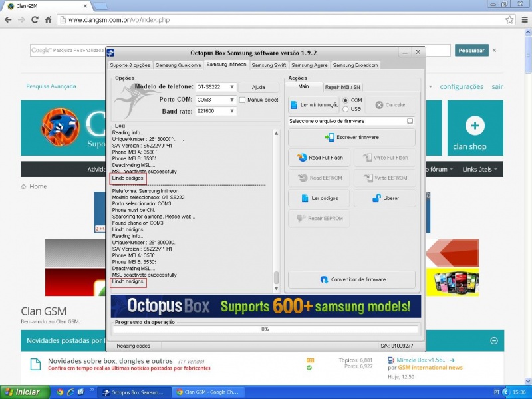
Task: Open Repair IMEI / SN tab
Action: 342,87
